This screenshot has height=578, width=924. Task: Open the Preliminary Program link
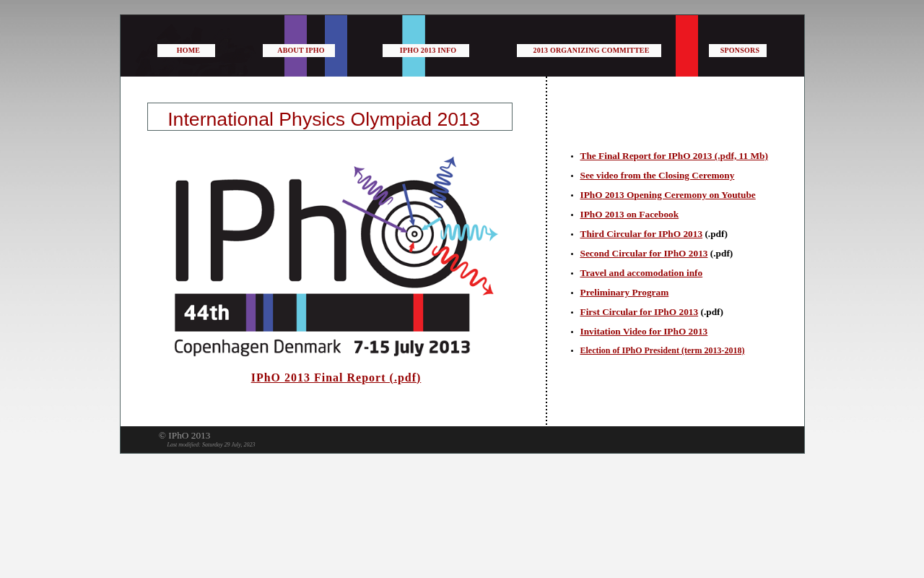point(624,293)
